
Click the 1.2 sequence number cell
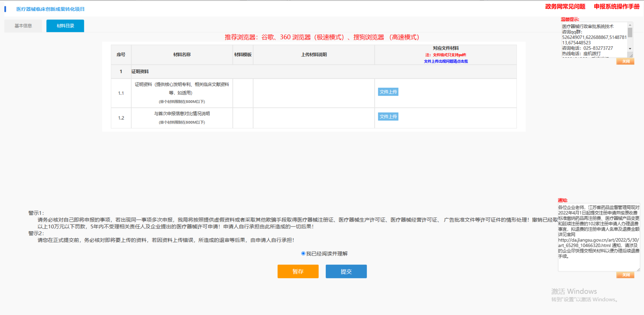(121, 118)
